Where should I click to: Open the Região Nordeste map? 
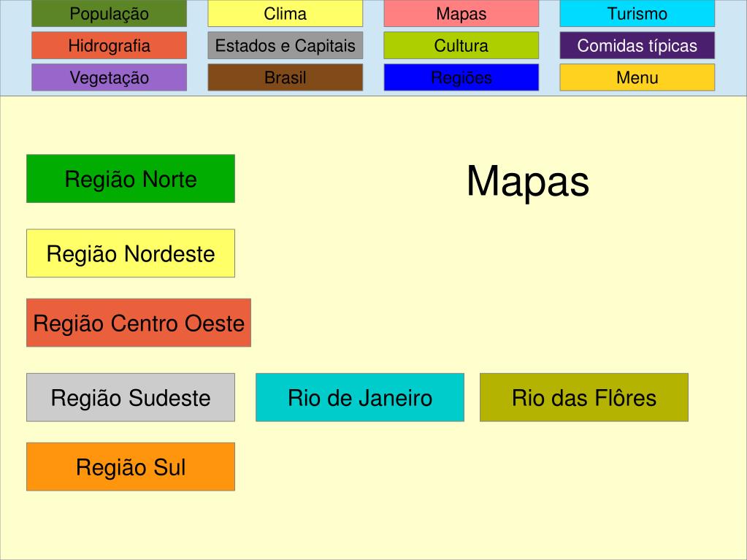click(x=131, y=253)
